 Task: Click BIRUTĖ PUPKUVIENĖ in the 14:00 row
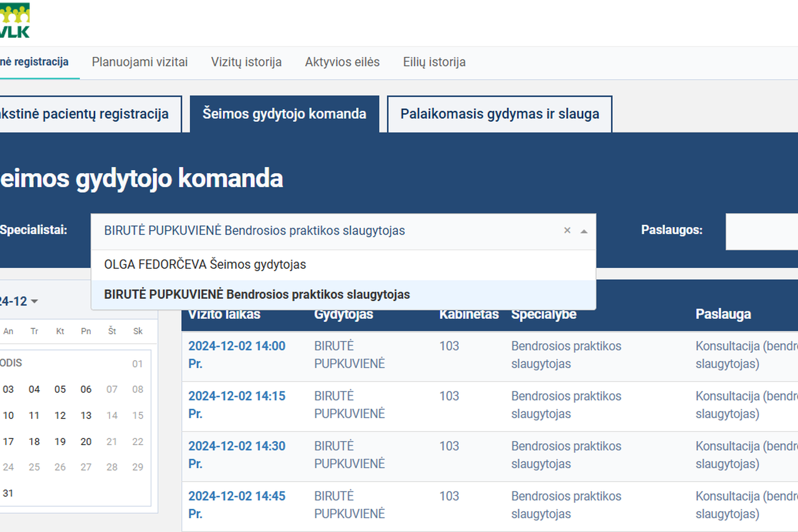pyautogui.click(x=349, y=355)
